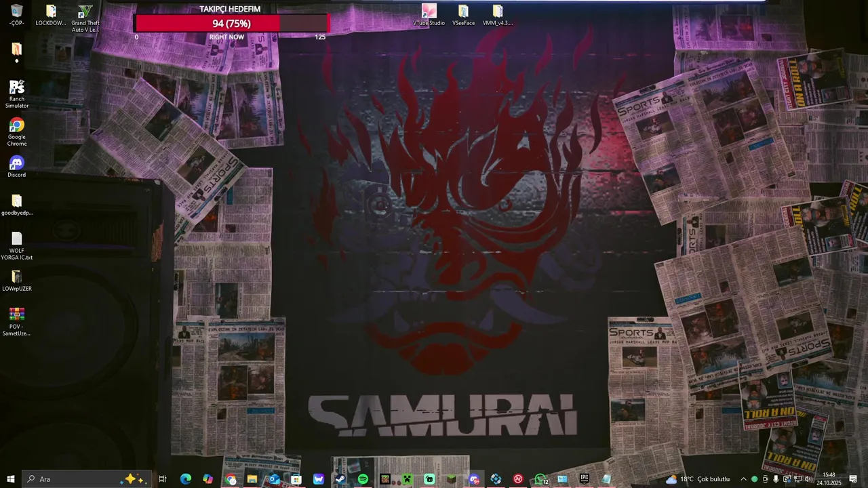This screenshot has height=488, width=868.
Task: Select the VSeeFace desktop folder
Action: (x=463, y=15)
